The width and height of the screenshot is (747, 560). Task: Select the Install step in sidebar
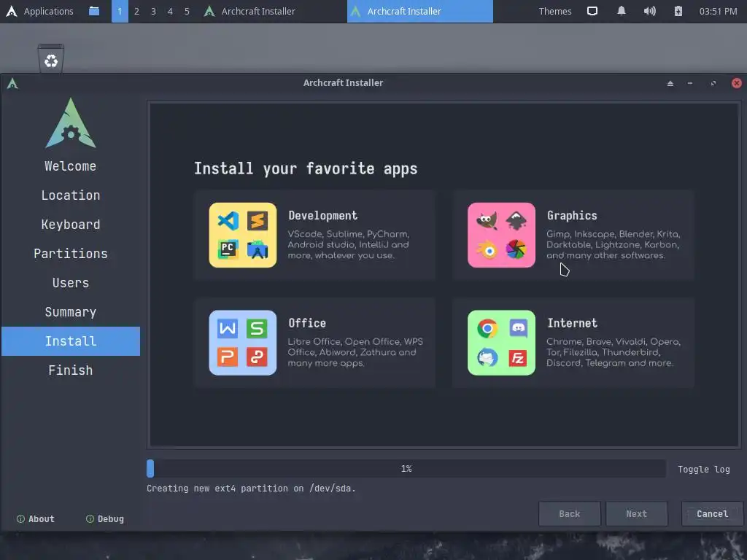click(71, 341)
